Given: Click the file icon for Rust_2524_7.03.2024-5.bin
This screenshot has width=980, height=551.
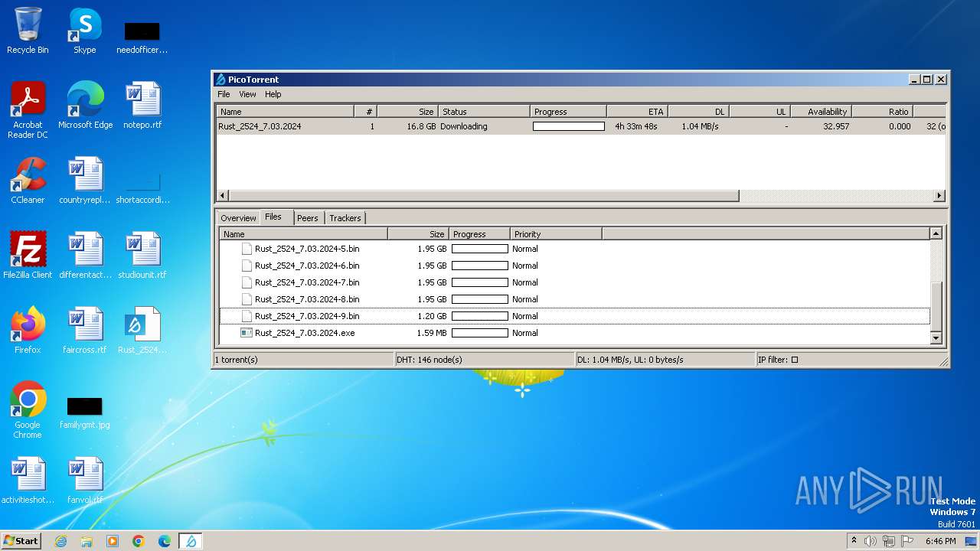Looking at the screenshot, I should tap(247, 249).
